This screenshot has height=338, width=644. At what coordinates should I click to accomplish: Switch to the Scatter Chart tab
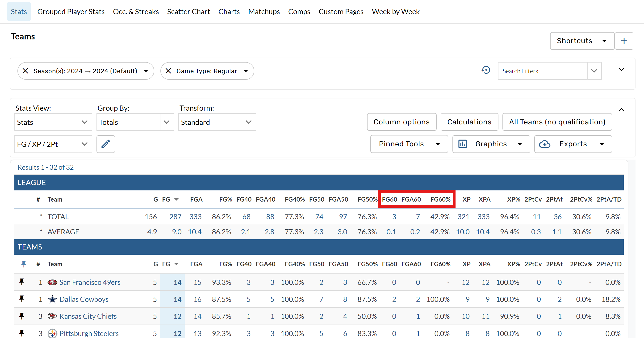pyautogui.click(x=188, y=12)
